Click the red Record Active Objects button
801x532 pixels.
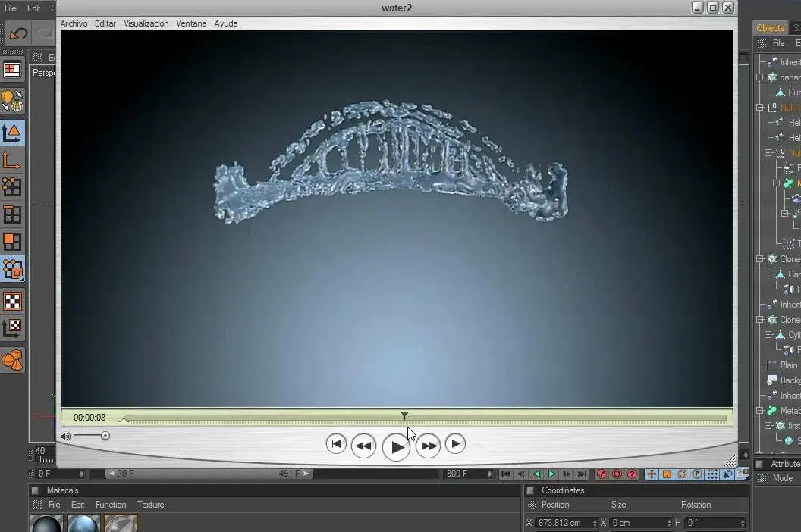click(602, 474)
